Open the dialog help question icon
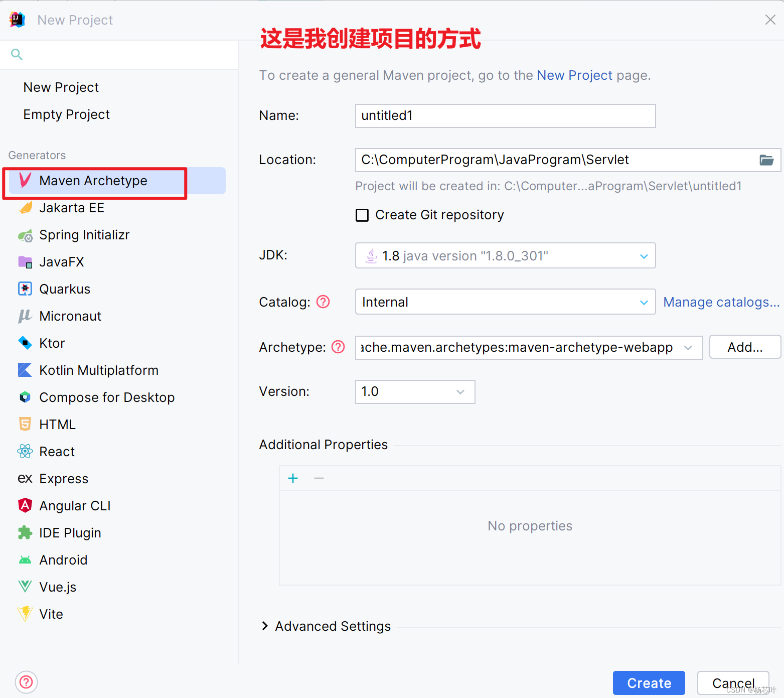 point(26,682)
